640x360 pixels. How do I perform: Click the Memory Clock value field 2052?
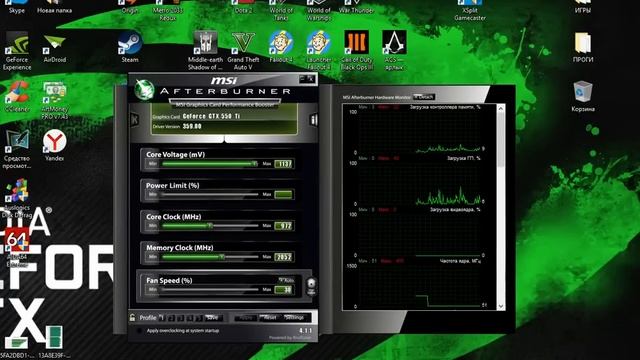tap(283, 257)
